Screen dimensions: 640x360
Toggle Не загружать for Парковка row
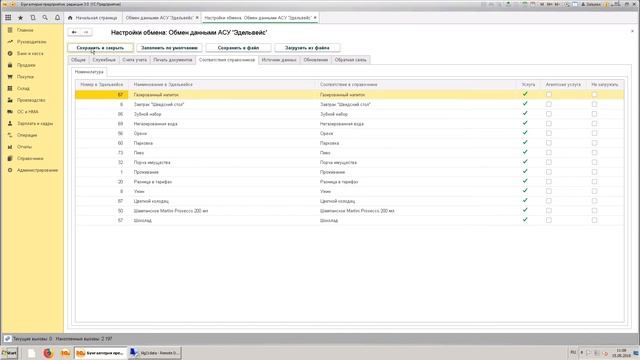pos(594,143)
